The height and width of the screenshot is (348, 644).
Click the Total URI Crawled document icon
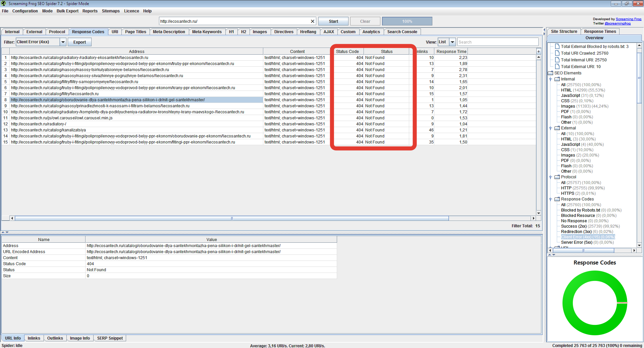point(557,53)
